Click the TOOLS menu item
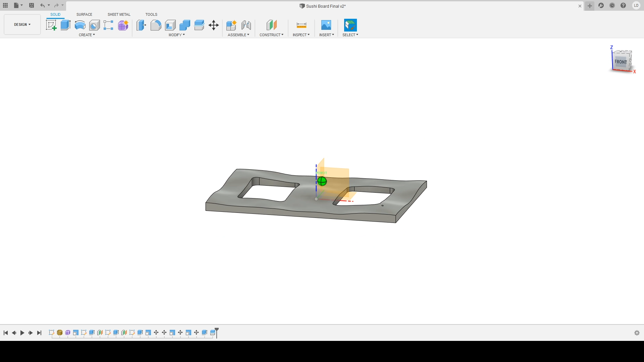The height and width of the screenshot is (362, 644). point(151,15)
